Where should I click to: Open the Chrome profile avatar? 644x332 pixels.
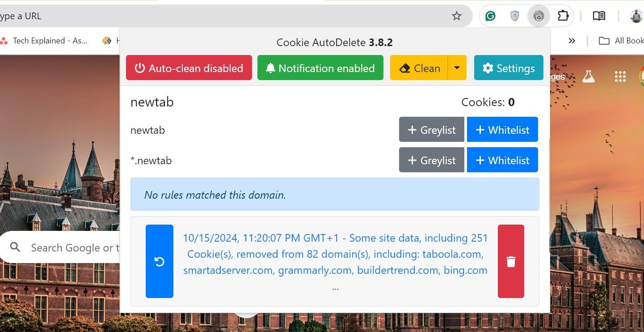[x=636, y=16]
